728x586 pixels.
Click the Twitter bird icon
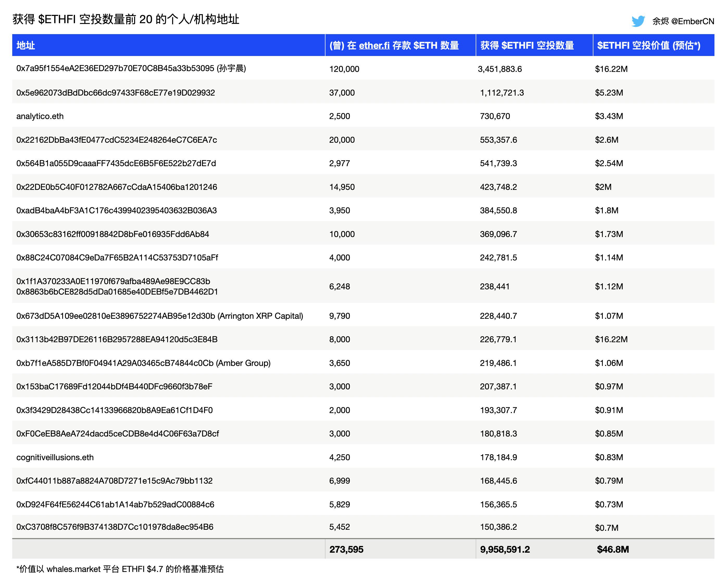pyautogui.click(x=638, y=21)
